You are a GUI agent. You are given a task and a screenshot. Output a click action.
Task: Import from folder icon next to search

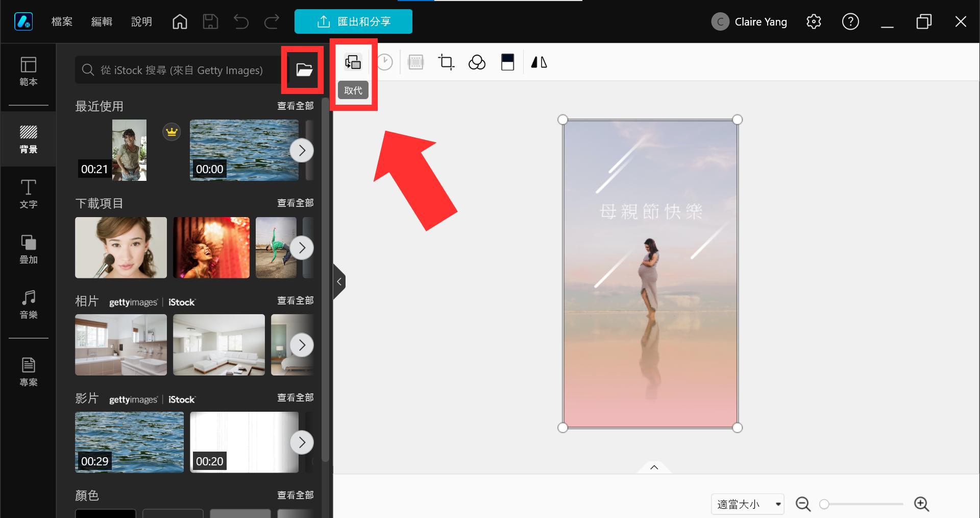click(x=304, y=69)
